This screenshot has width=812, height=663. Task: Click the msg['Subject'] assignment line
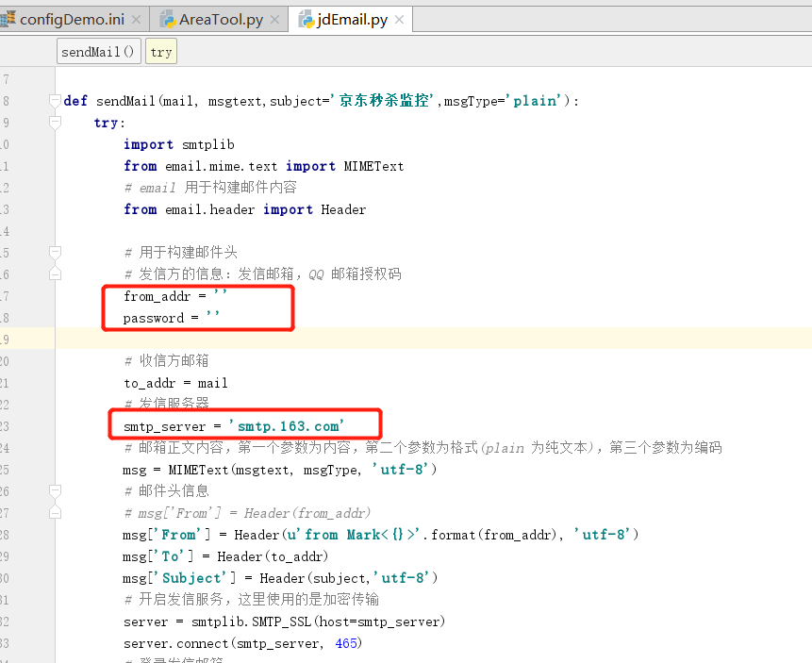(280, 578)
